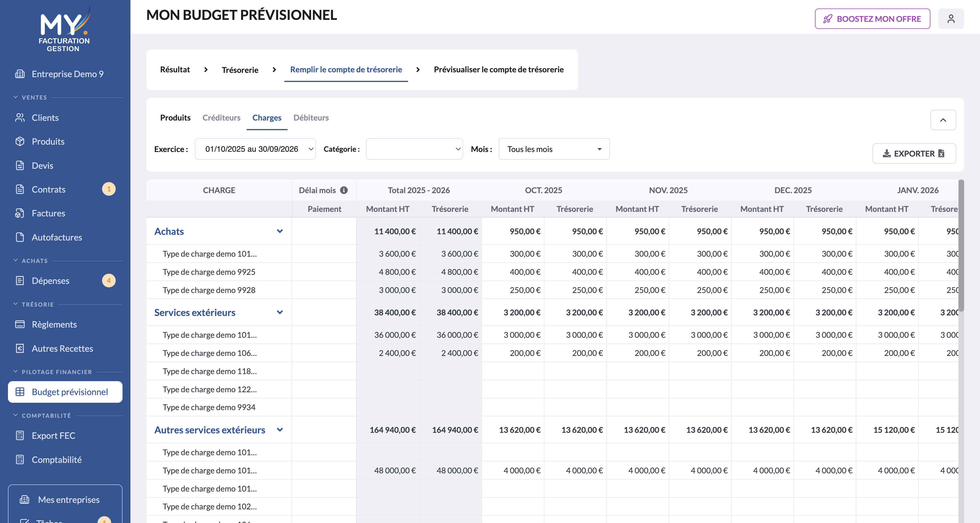Click the BOOSTEZ MON OFFRE button
This screenshot has width=980, height=523.
(872, 19)
